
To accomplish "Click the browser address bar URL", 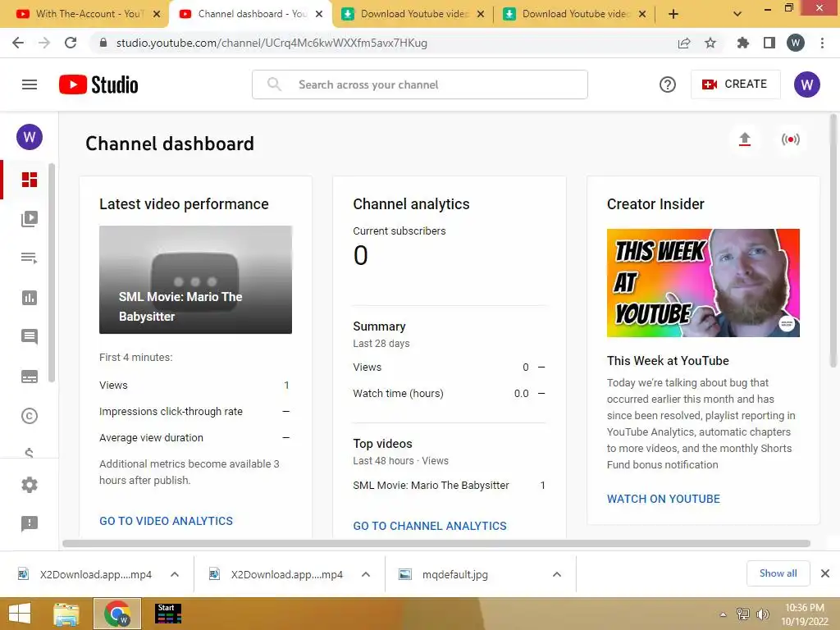I will pyautogui.click(x=272, y=43).
